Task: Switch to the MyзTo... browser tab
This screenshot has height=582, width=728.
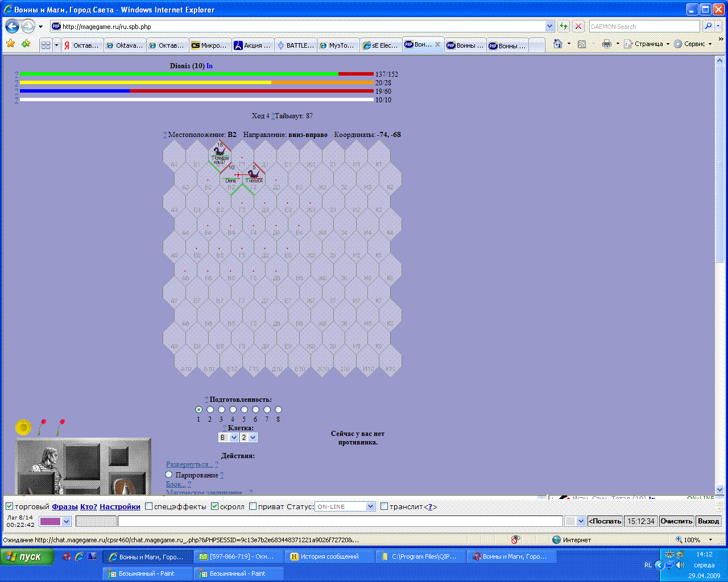Action: click(x=338, y=45)
